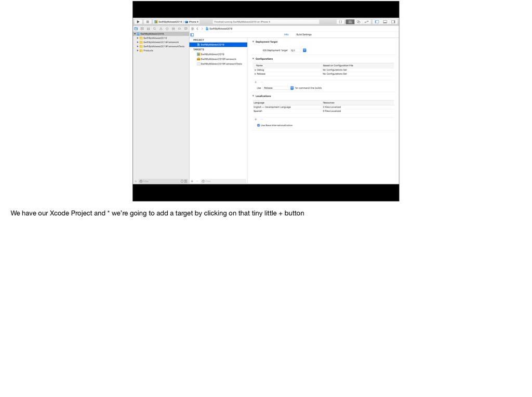Viewport: 532px width, 397px height.
Task: Click the targets list Filter field
Action: tap(223, 181)
